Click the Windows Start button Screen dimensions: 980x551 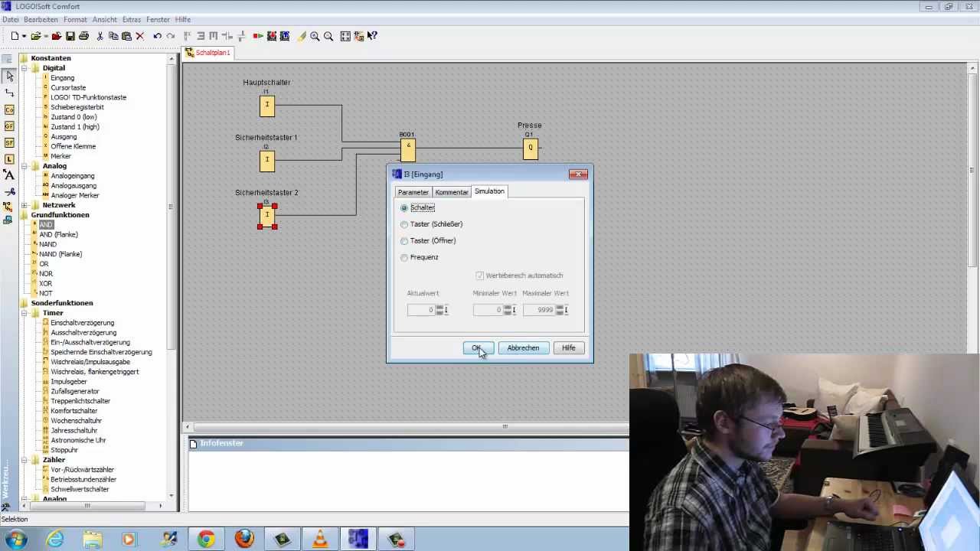16,539
